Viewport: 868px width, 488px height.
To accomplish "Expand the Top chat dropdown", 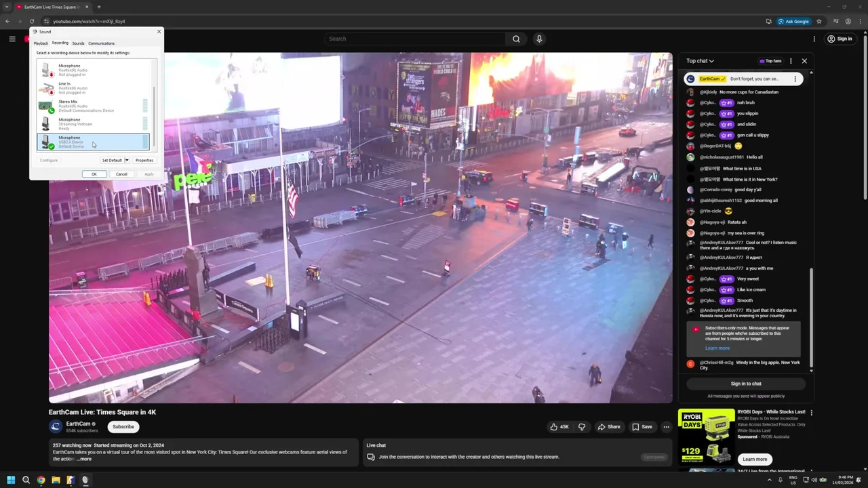I will pyautogui.click(x=700, y=61).
